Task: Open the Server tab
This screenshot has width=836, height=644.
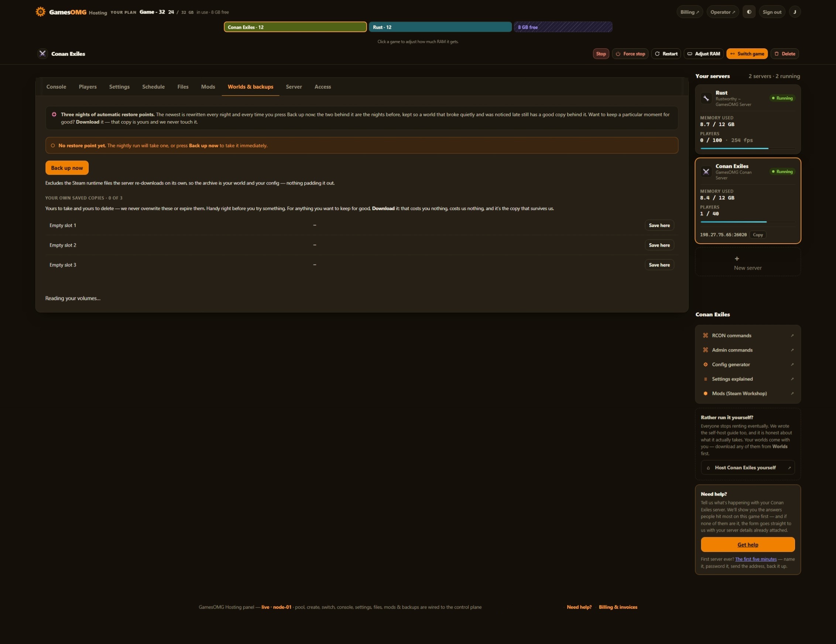Action: point(294,87)
